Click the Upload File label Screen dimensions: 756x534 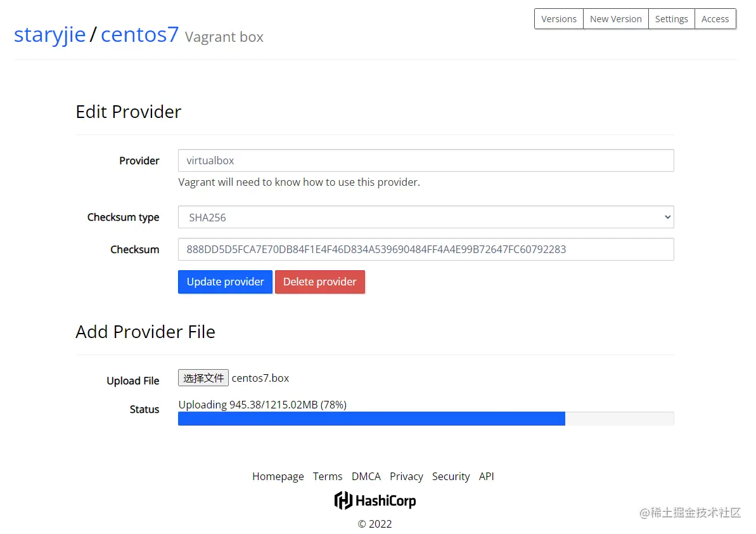point(132,381)
